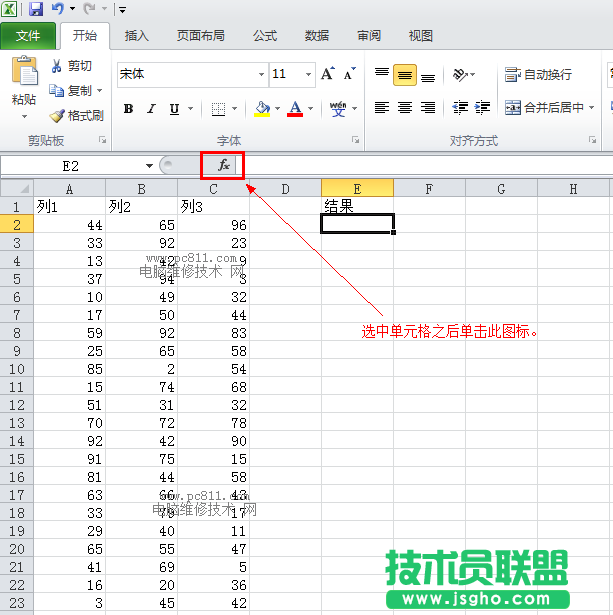Expand the Paste options arrow

(x=24, y=117)
